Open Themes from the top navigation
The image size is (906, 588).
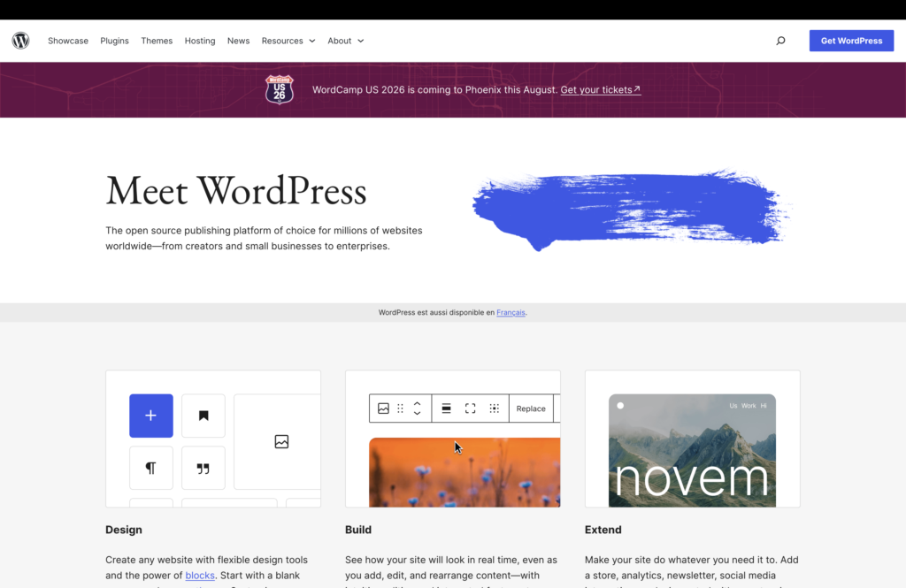pyautogui.click(x=157, y=41)
